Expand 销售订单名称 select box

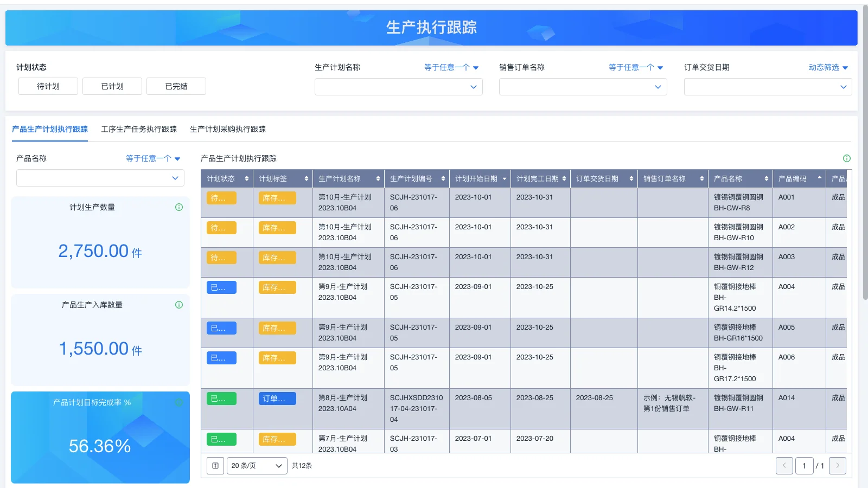pos(583,87)
